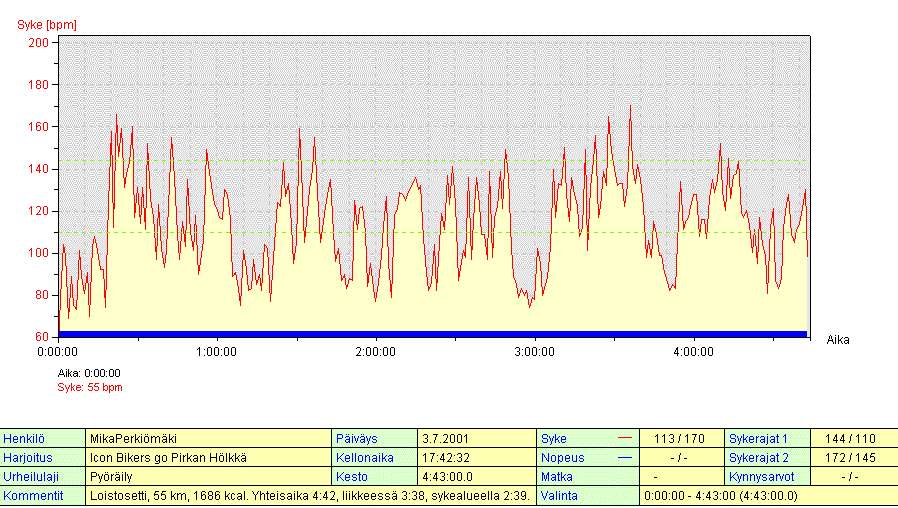Click the 'Syke: 55 bpm' cursor readout
898x508 pixels.
point(90,387)
